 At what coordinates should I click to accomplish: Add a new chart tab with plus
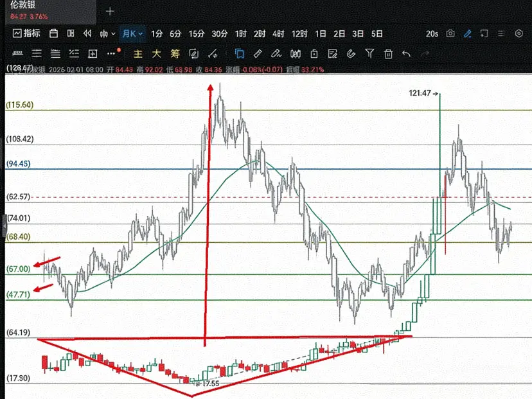tap(110, 12)
